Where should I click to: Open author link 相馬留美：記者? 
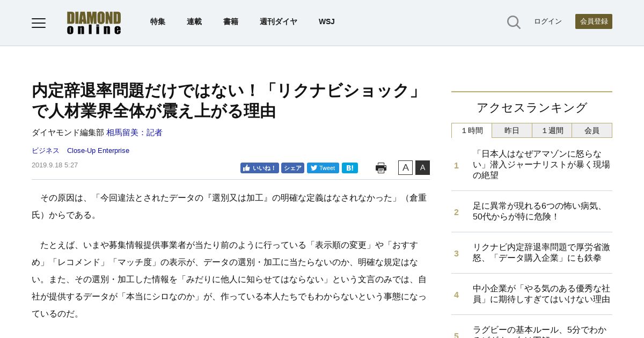pyautogui.click(x=134, y=132)
